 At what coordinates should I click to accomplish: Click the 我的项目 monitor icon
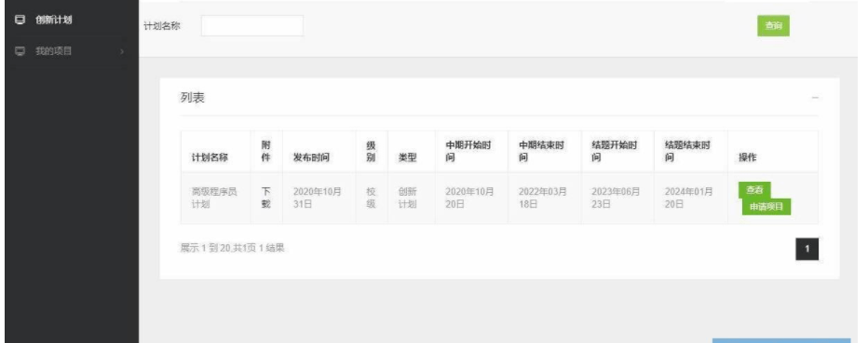pos(20,51)
